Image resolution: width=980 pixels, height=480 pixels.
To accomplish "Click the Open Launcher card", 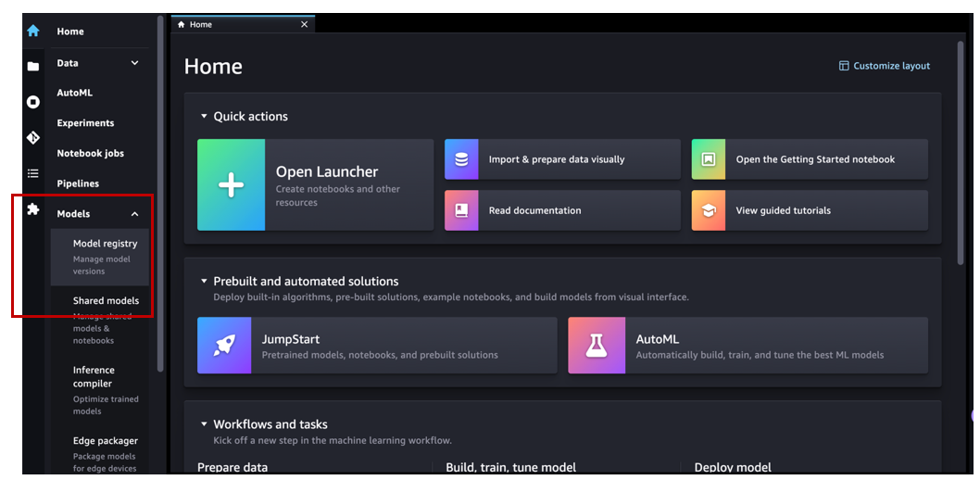I will click(x=316, y=185).
